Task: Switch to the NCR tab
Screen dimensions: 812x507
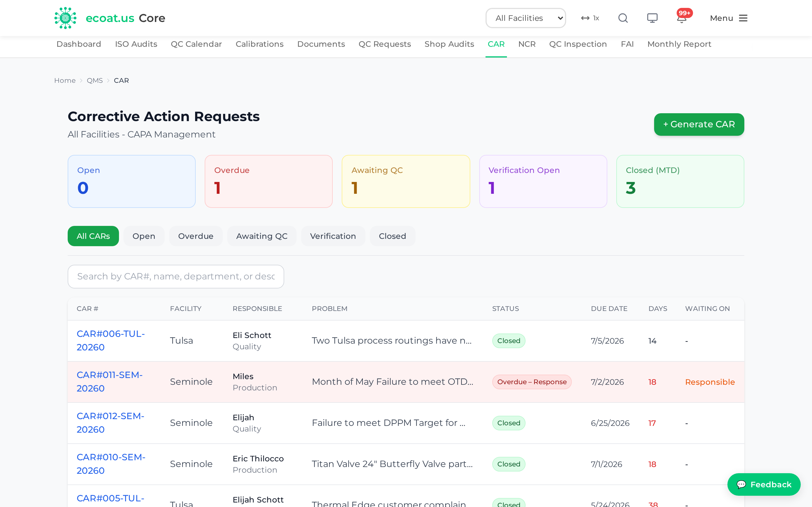Action: [527, 44]
